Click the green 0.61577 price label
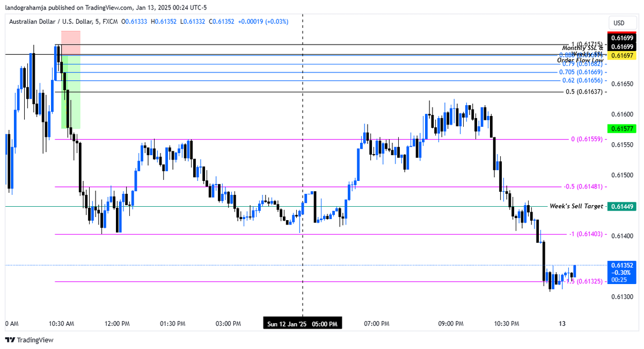This screenshot has height=349, width=644. click(622, 129)
